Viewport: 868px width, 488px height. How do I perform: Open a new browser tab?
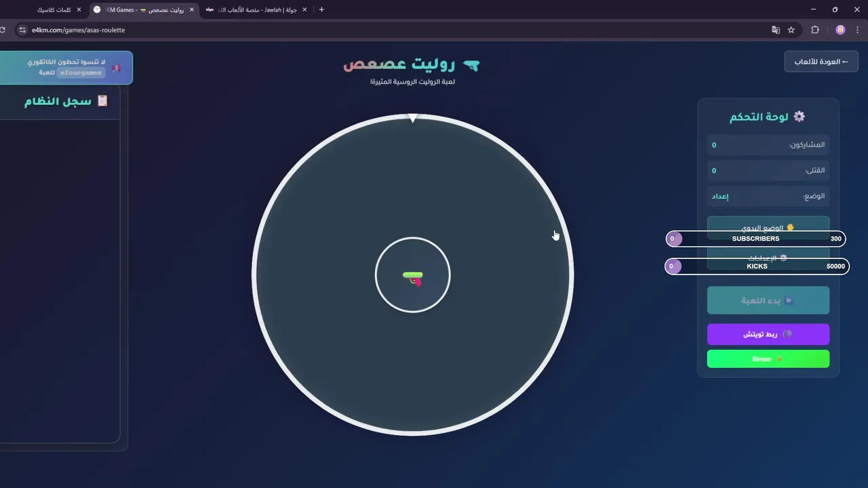pyautogui.click(x=321, y=9)
